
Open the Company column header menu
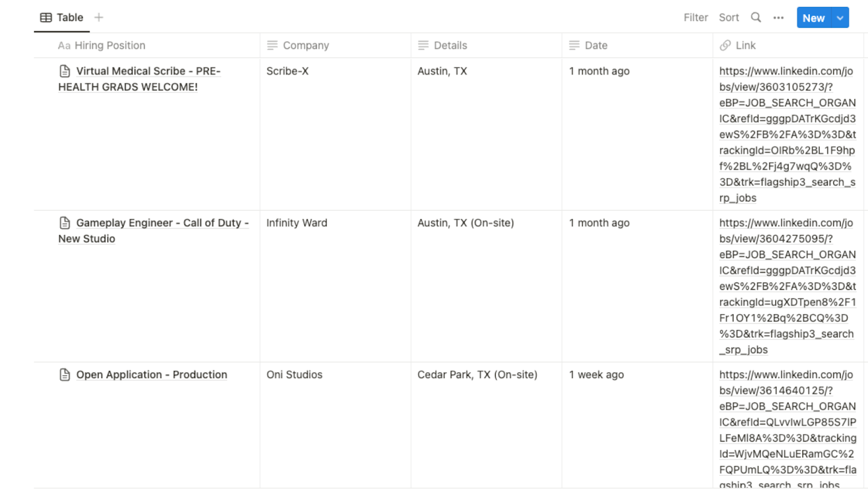click(305, 46)
